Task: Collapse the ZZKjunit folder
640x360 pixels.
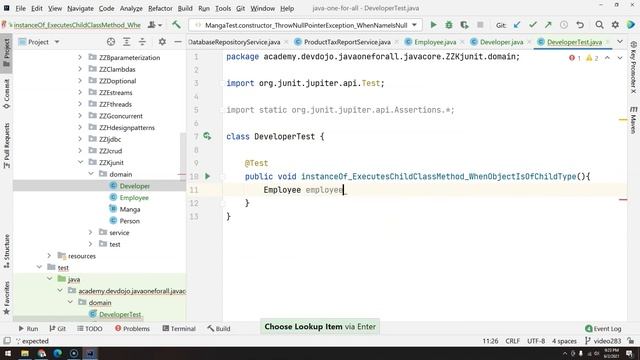Action: tap(80, 162)
